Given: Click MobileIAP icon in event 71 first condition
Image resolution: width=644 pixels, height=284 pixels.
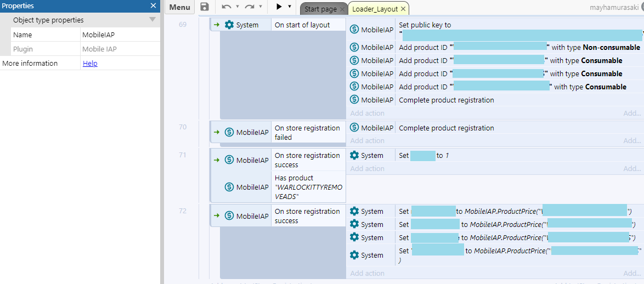Looking at the screenshot, I should [229, 160].
